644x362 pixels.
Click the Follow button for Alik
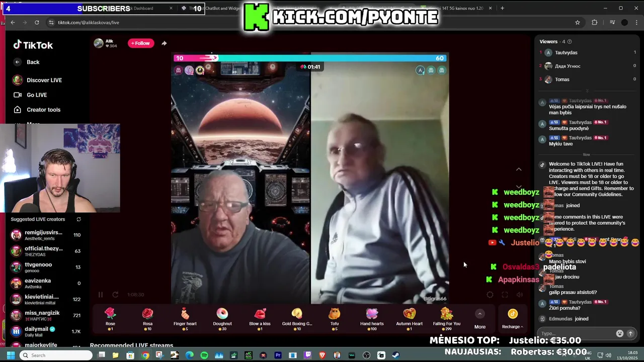pyautogui.click(x=140, y=43)
